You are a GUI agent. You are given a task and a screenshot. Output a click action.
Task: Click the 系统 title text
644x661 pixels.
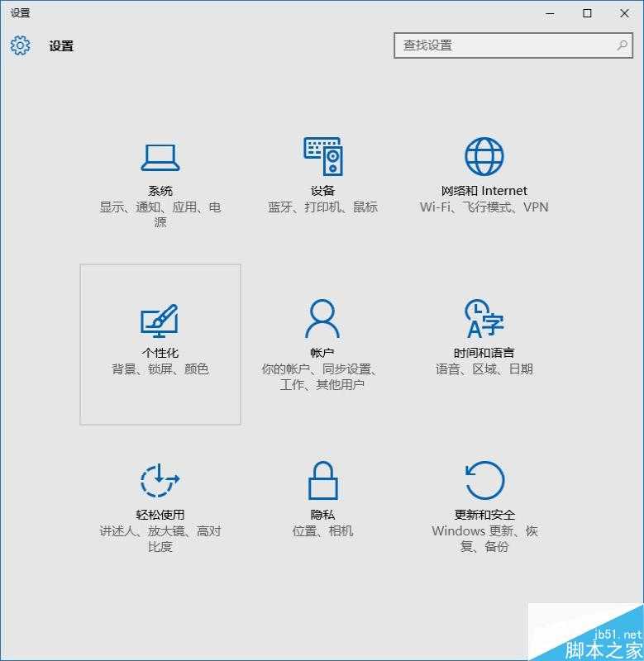point(160,191)
